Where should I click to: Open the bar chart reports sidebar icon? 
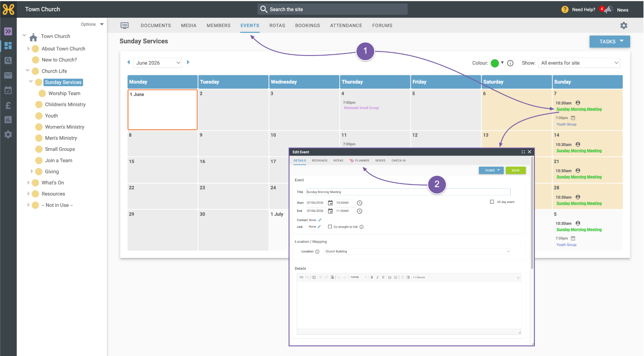point(8,120)
